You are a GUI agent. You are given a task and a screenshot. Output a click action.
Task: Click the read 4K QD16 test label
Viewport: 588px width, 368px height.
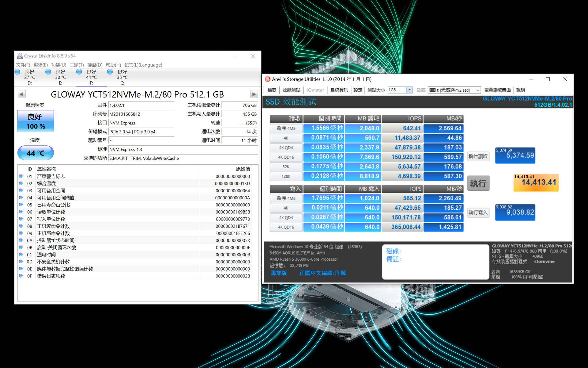coord(286,157)
